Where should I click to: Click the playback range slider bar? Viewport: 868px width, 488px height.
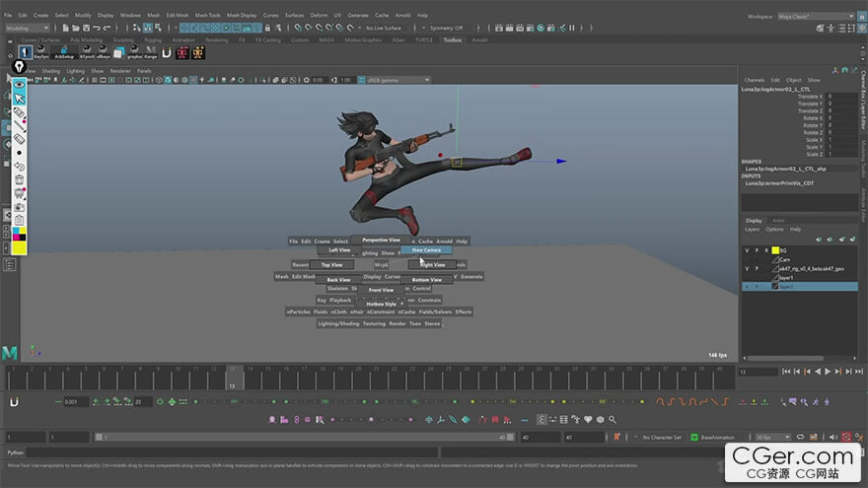305,437
